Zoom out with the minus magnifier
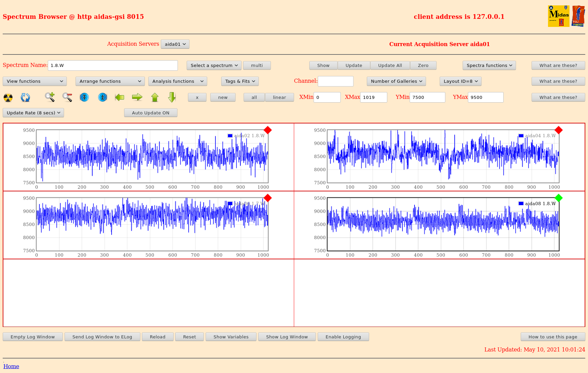Image resolution: width=588 pixels, height=373 pixels. 67,97
